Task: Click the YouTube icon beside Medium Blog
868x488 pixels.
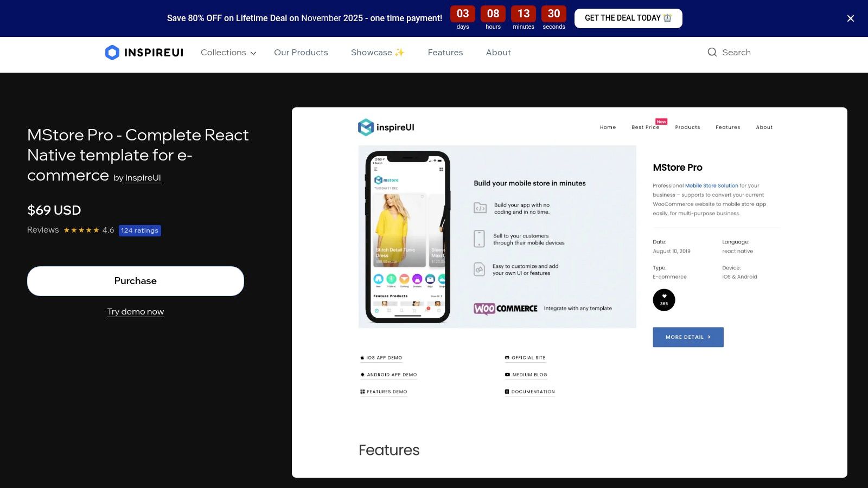Action: click(508, 375)
